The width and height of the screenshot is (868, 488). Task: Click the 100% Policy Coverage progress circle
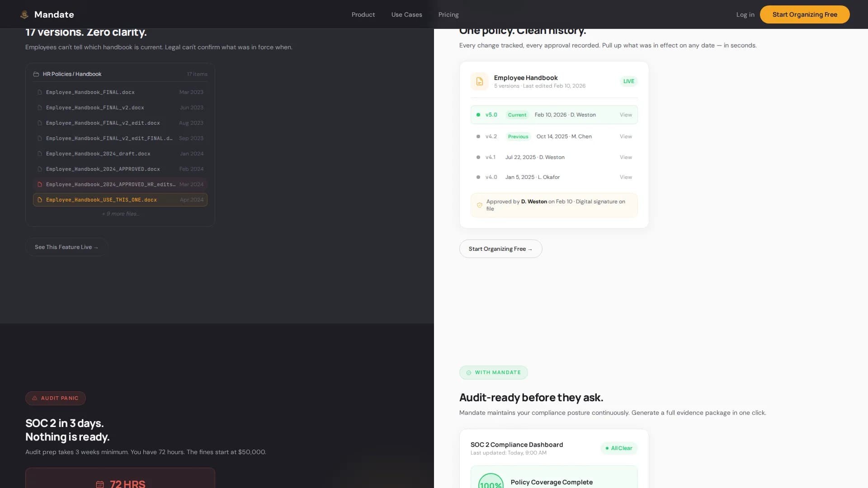[491, 483]
